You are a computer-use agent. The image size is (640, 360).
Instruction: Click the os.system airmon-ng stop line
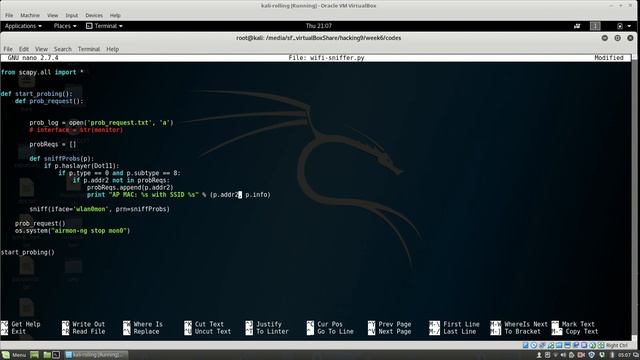(73, 231)
